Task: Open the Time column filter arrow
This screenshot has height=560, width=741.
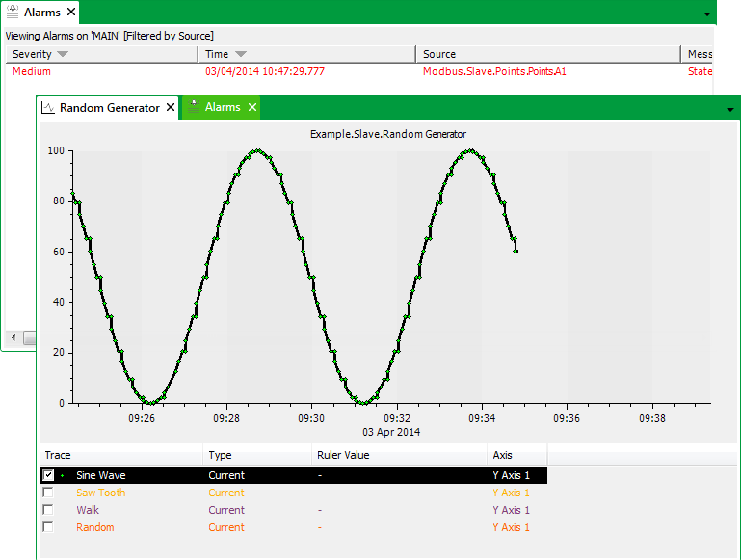Action: 240,55
